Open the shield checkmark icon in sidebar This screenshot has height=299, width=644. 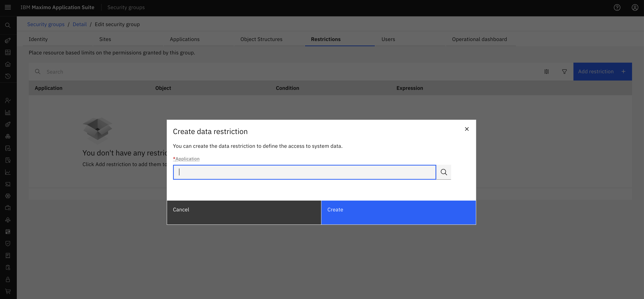coord(8,244)
